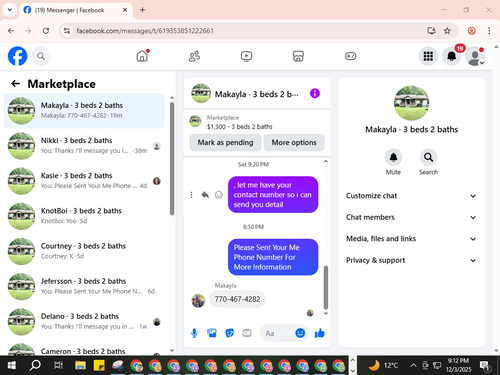Open conversation info purple icon
The image size is (500, 375).
click(x=315, y=93)
